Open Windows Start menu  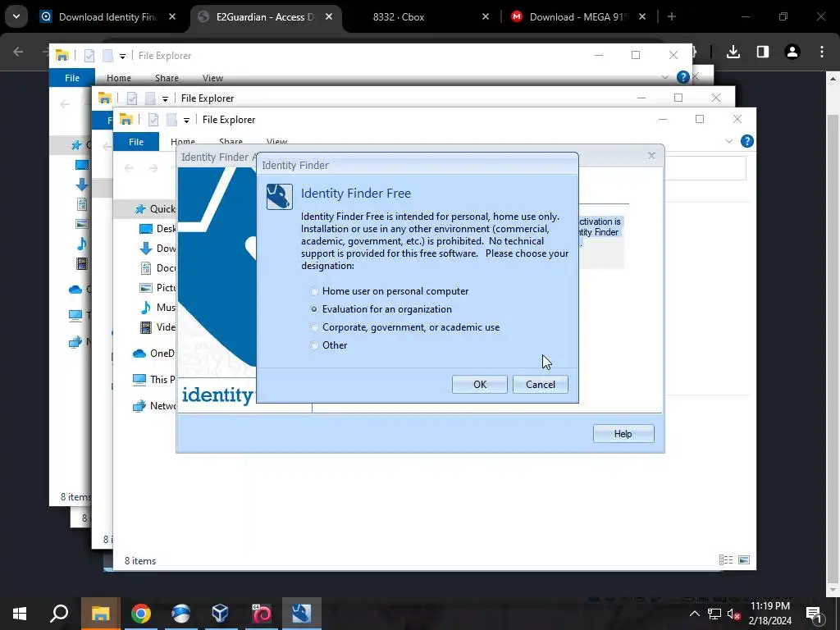click(20, 614)
